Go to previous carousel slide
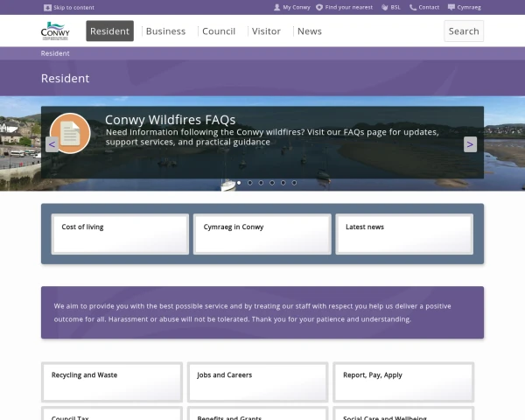The width and height of the screenshot is (525, 420). tap(52, 144)
